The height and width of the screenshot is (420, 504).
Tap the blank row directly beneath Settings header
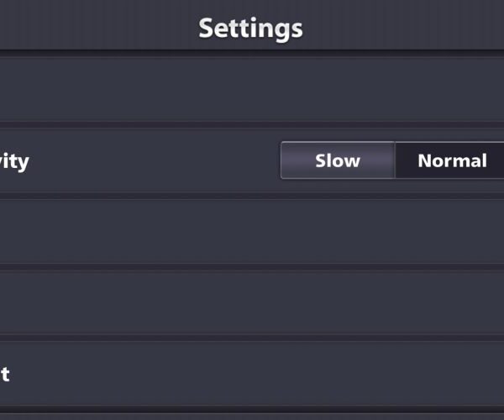pos(252,89)
